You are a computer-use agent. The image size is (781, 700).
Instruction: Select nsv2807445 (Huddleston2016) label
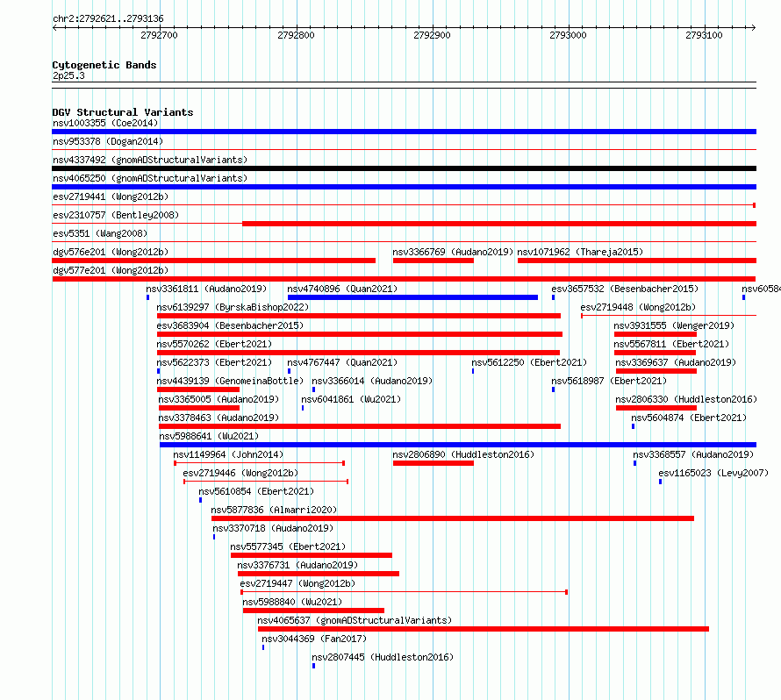[x=383, y=657]
